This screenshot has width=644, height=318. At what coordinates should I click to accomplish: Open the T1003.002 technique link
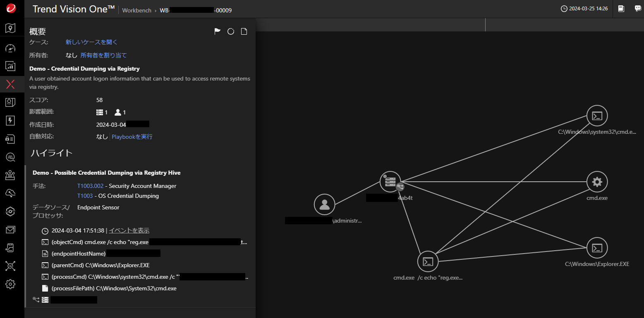(x=90, y=186)
